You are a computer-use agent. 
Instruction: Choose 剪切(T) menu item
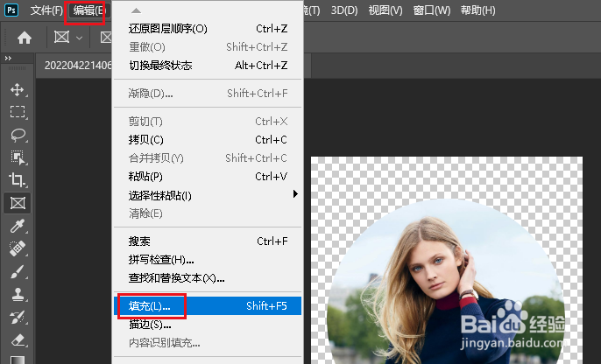tap(208, 122)
